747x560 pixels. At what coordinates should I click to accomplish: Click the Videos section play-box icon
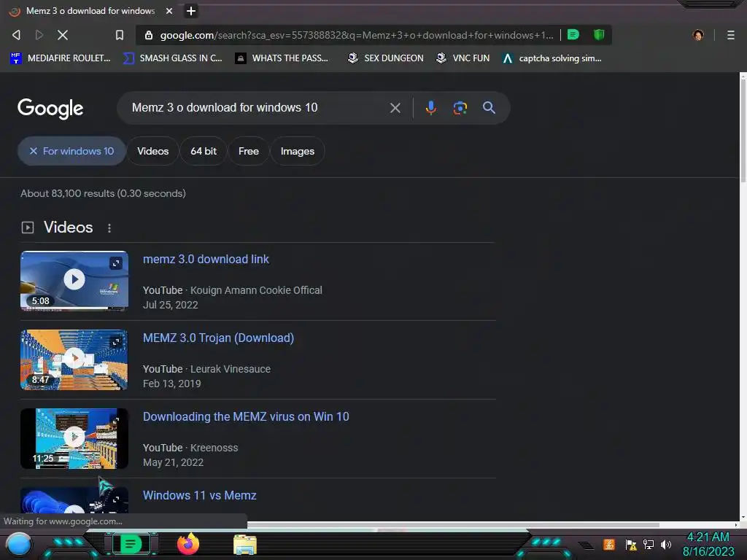(28, 227)
